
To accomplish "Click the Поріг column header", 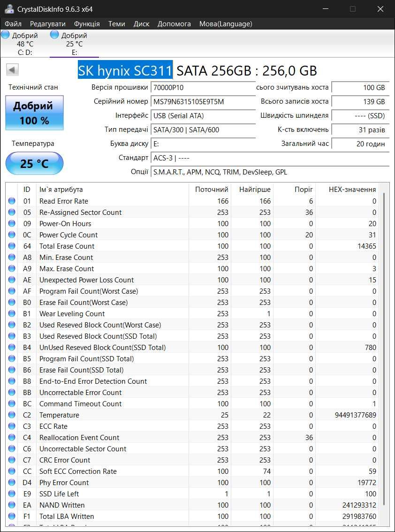I will (x=295, y=190).
